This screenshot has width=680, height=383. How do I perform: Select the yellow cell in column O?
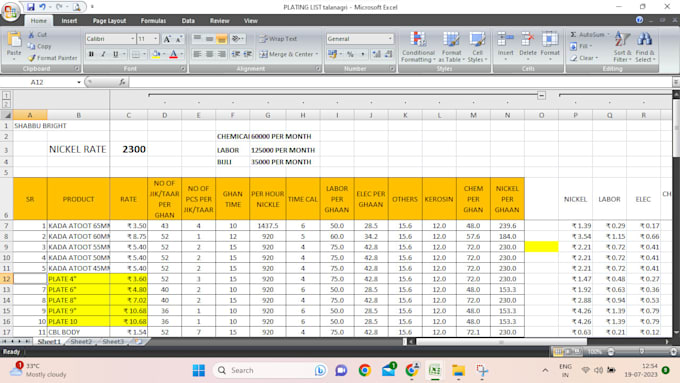click(541, 247)
